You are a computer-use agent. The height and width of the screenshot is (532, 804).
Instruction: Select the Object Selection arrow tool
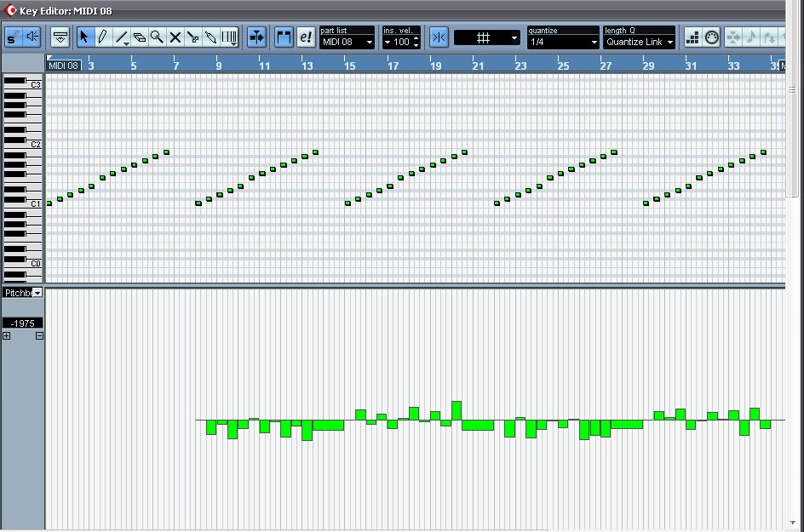83,37
